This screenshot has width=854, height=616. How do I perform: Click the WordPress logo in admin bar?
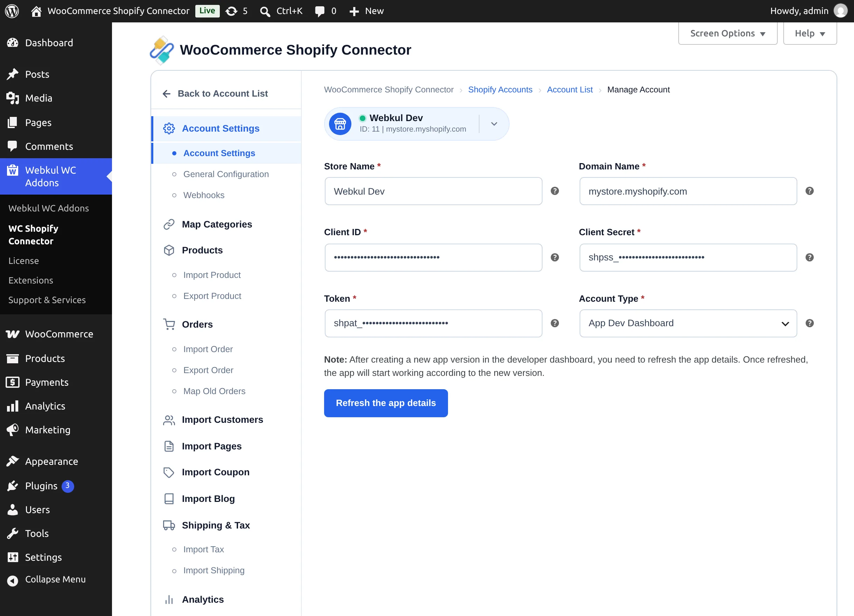pos(12,11)
